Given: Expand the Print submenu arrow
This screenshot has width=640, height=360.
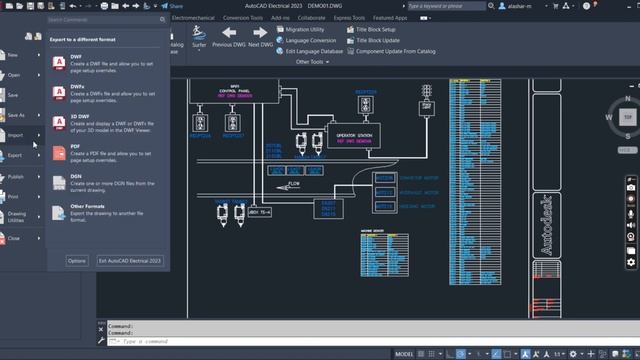Looking at the screenshot, I should (39, 197).
